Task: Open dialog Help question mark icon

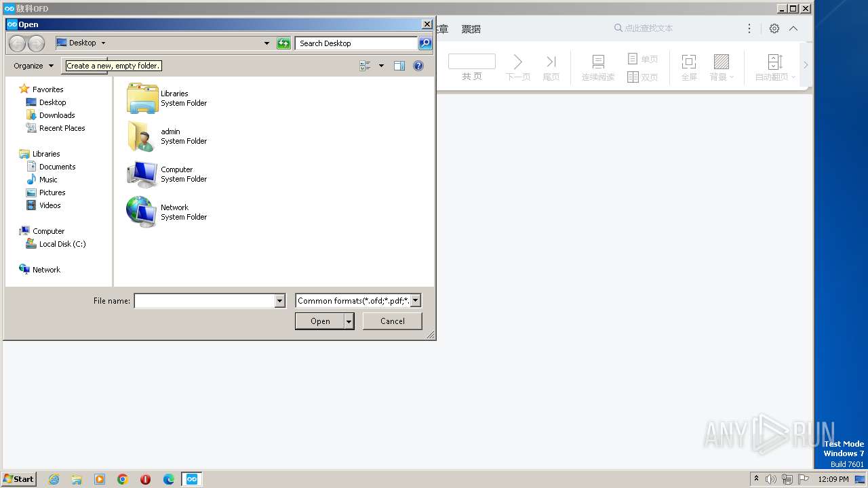Action: [418, 66]
